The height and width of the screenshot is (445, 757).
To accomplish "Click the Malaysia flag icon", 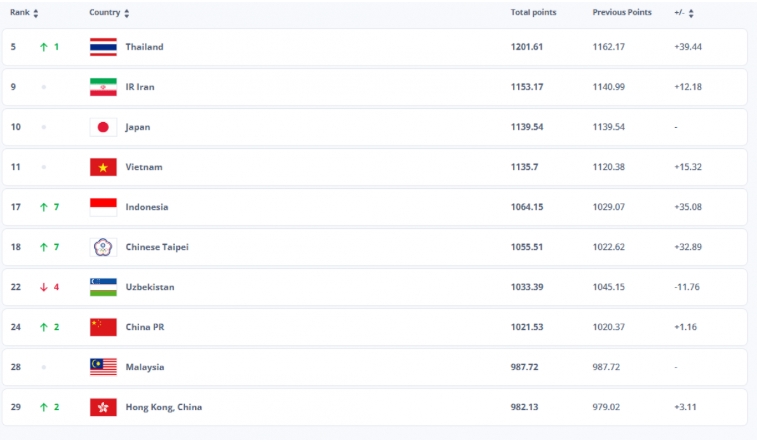I will 103,367.
